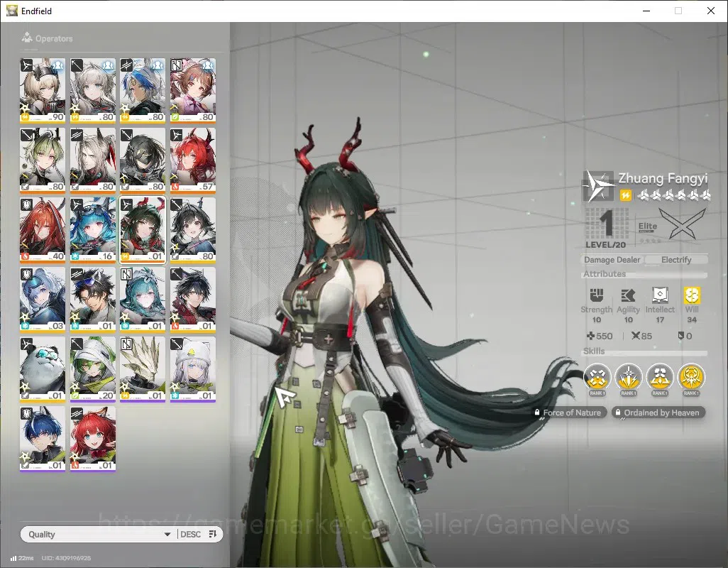Click the HP cross icon beside 550

pos(590,336)
